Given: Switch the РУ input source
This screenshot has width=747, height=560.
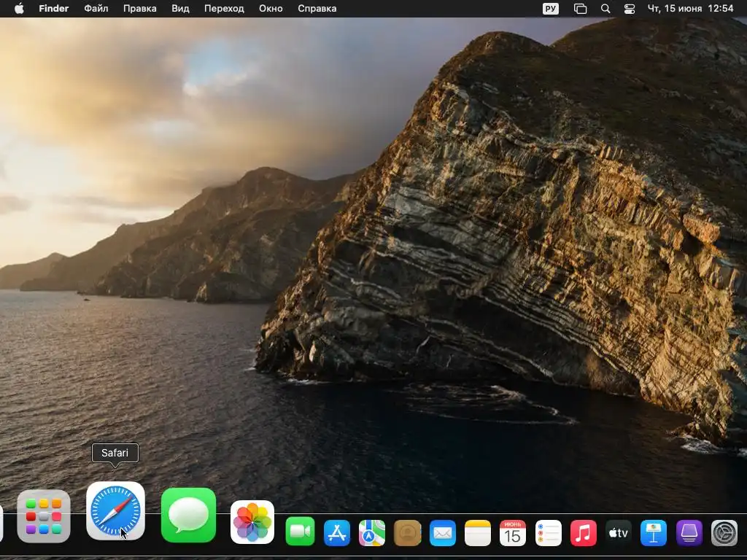Looking at the screenshot, I should coord(551,9).
